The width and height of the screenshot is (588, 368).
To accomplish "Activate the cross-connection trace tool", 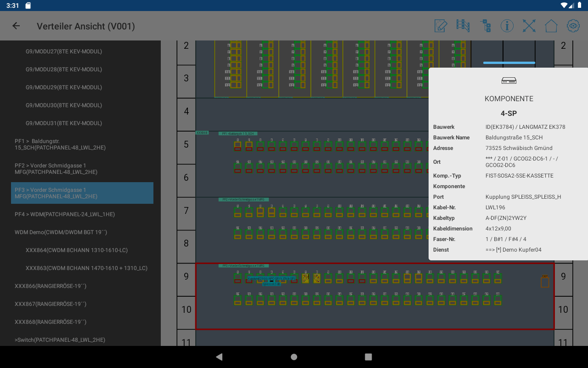I will 529,26.
